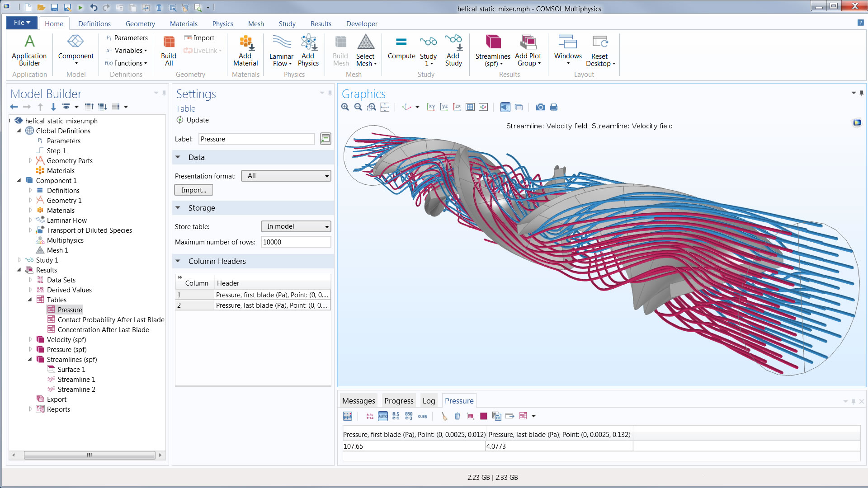868x488 pixels.
Task: Click the Zoom Extents icon
Action: 385,107
